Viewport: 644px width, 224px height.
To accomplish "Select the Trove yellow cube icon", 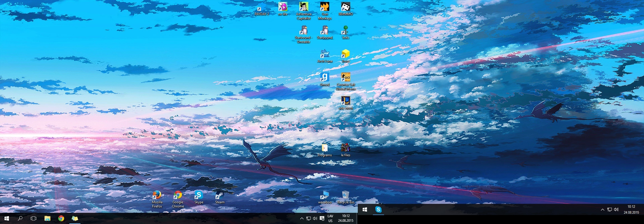I will (x=345, y=54).
